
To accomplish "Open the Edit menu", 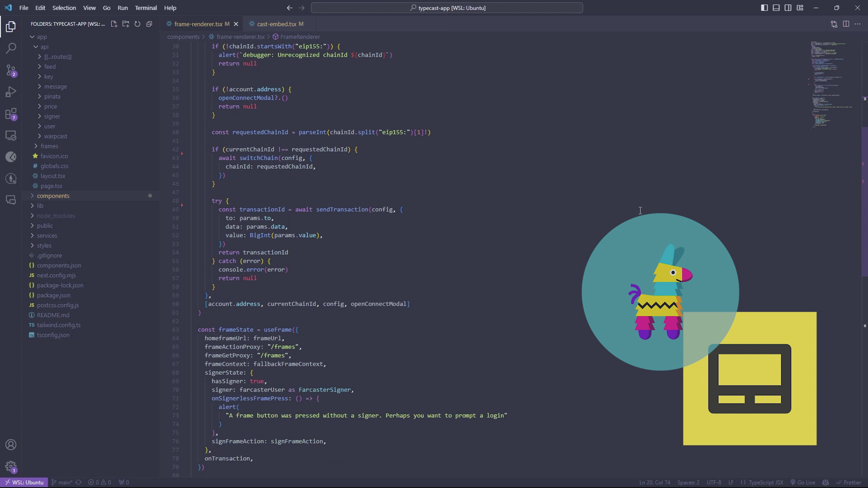I will tap(40, 8).
